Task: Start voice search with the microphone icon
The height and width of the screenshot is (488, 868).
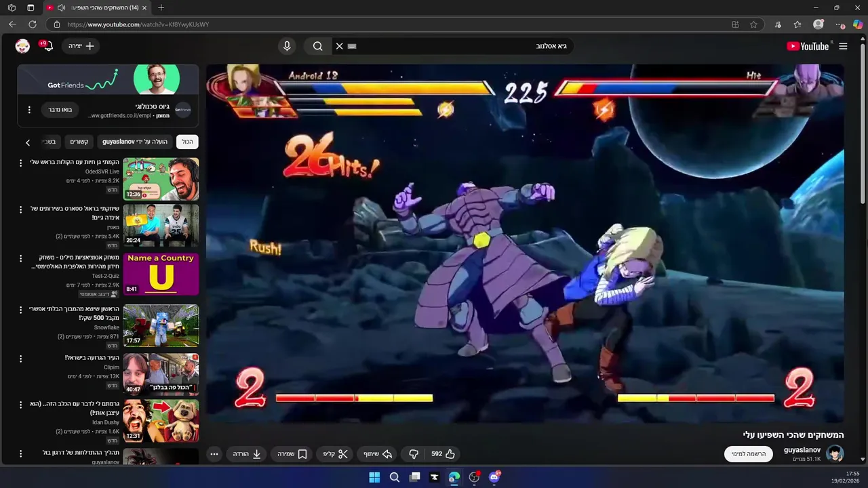Action: (x=287, y=46)
